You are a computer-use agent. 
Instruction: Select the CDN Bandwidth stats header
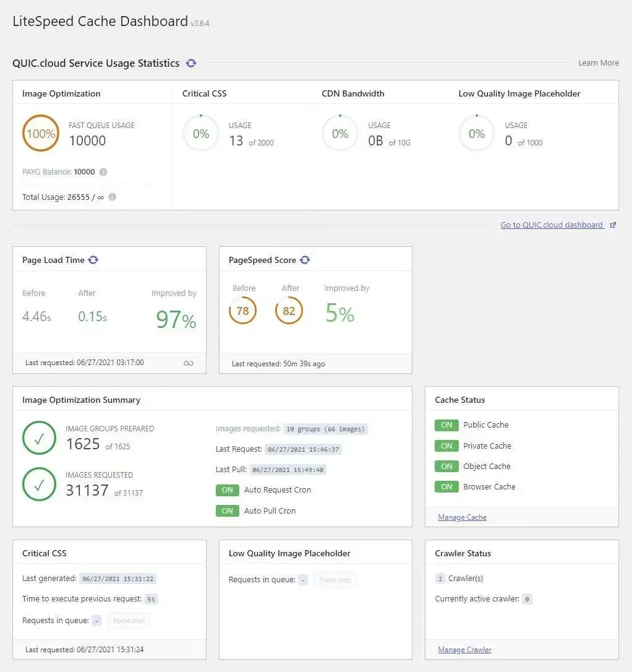353,93
